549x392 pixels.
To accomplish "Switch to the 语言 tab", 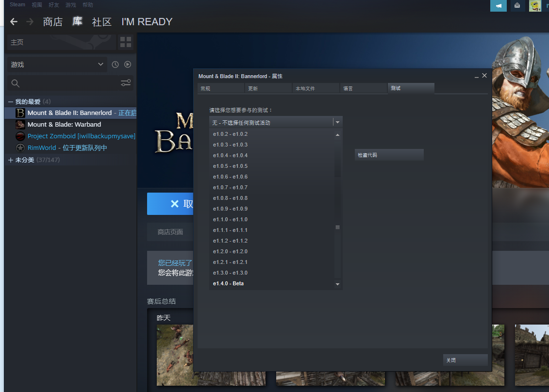I will point(364,89).
